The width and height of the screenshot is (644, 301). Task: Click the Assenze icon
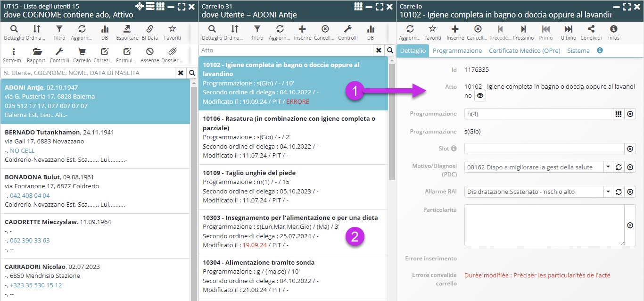tap(150, 52)
